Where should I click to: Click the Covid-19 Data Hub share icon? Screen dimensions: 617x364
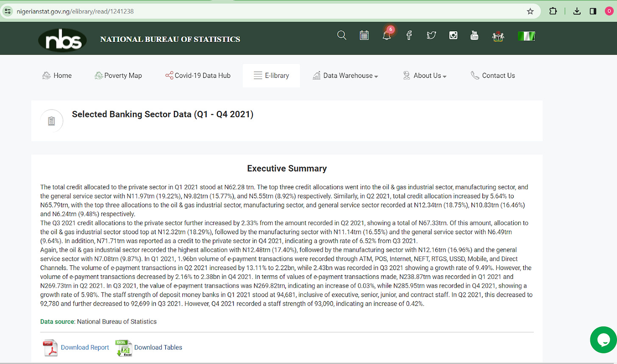coord(169,75)
